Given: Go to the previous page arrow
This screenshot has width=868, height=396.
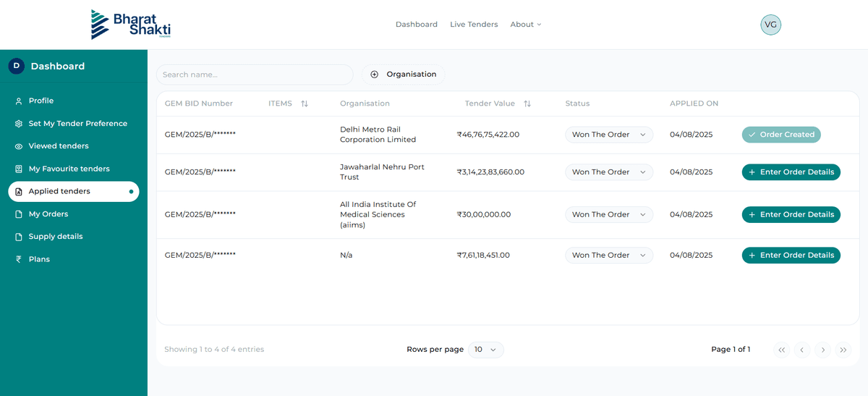Looking at the screenshot, I should (802, 350).
